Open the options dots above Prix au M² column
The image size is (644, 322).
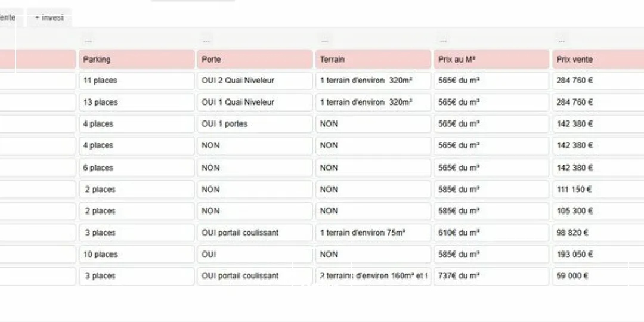(443, 41)
